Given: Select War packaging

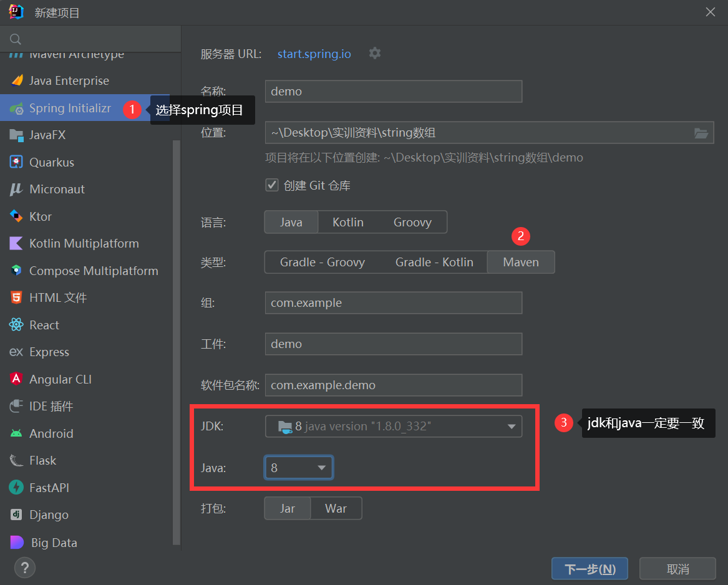Looking at the screenshot, I should point(336,508).
